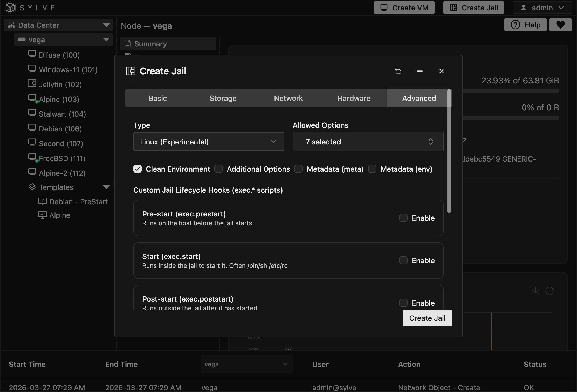Select the Windows-11 (101) VM icon

tap(32, 69)
